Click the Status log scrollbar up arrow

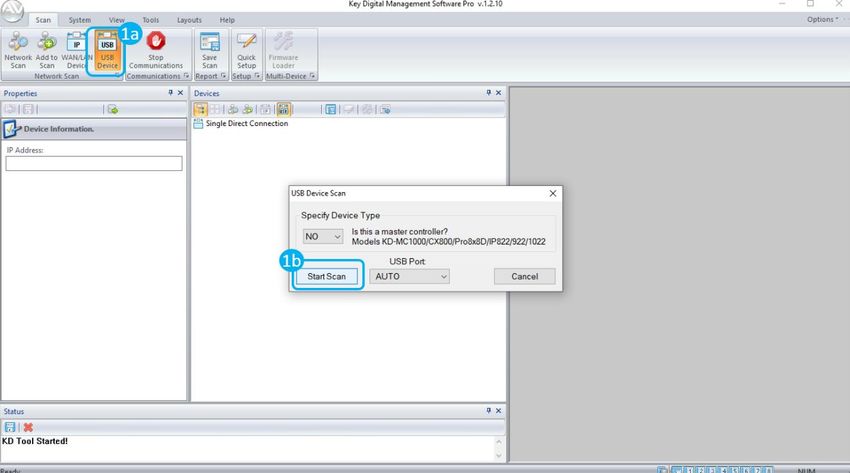498,442
